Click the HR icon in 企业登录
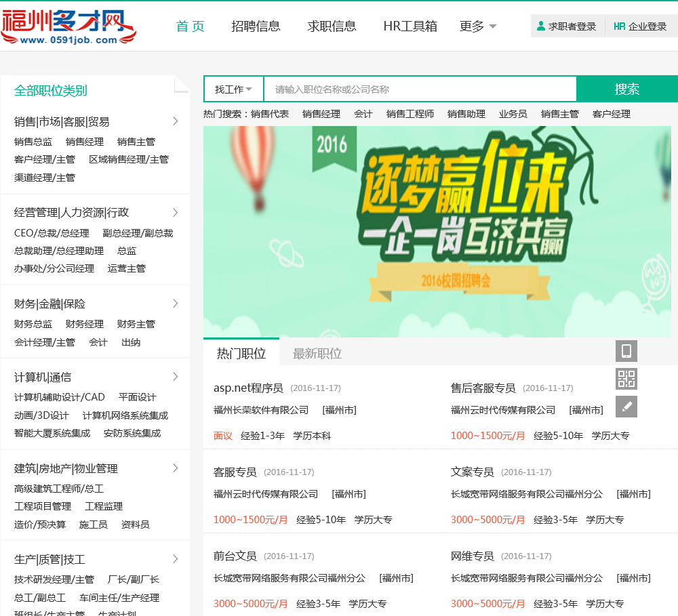This screenshot has width=678, height=616. [619, 26]
